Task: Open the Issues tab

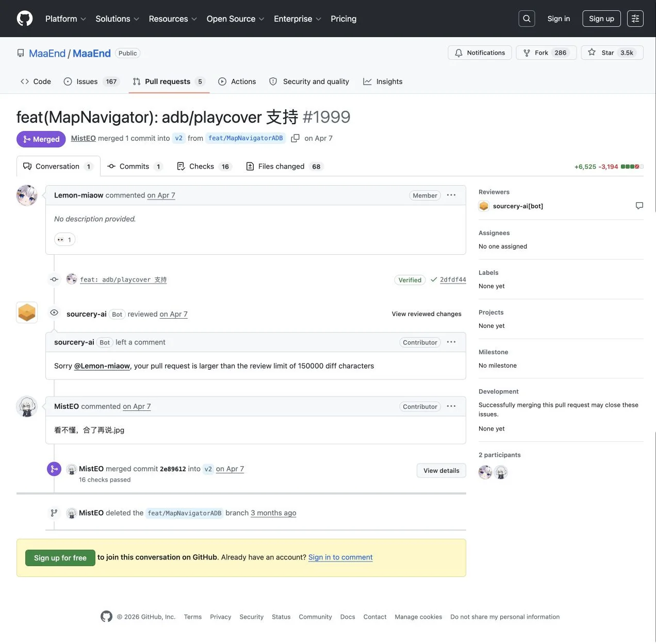Action: click(x=91, y=81)
